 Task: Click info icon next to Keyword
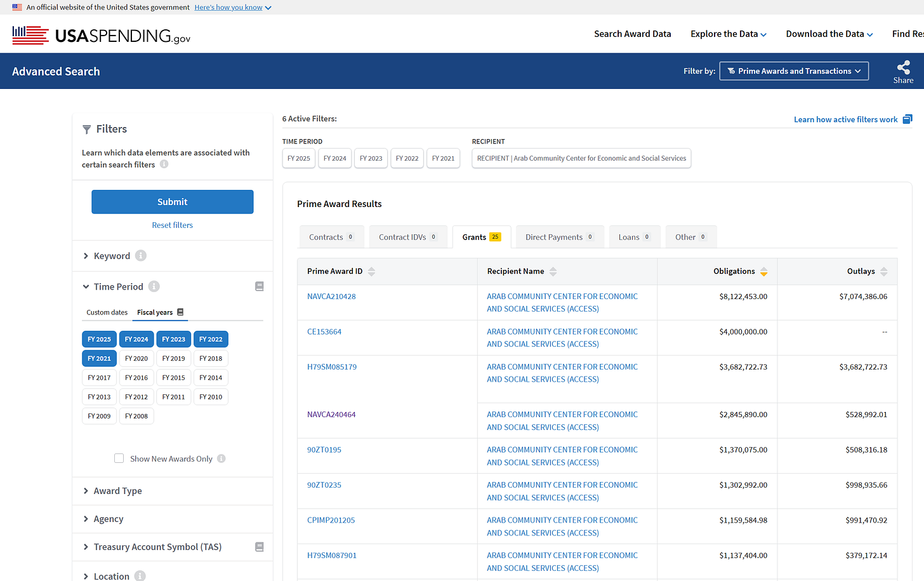pos(141,255)
